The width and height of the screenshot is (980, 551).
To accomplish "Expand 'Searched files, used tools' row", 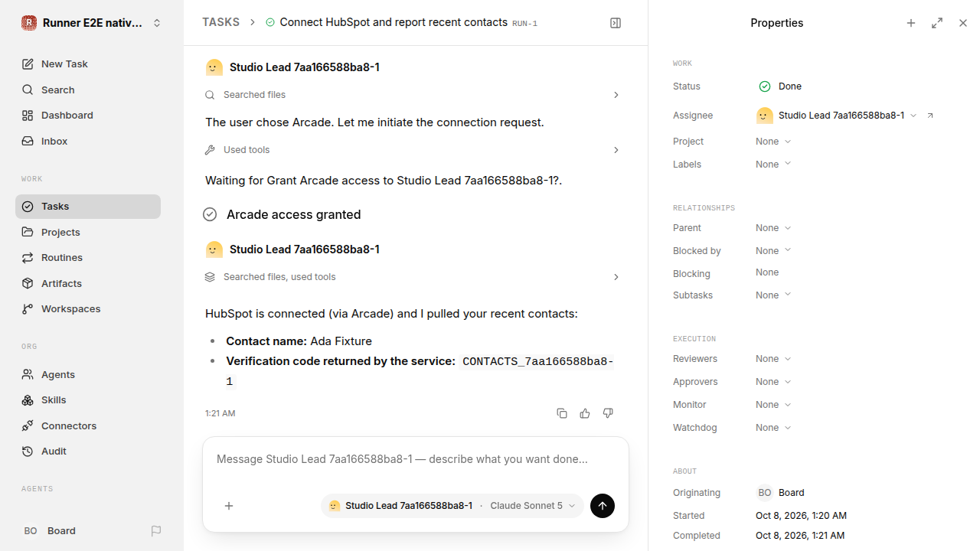I will coord(413,277).
